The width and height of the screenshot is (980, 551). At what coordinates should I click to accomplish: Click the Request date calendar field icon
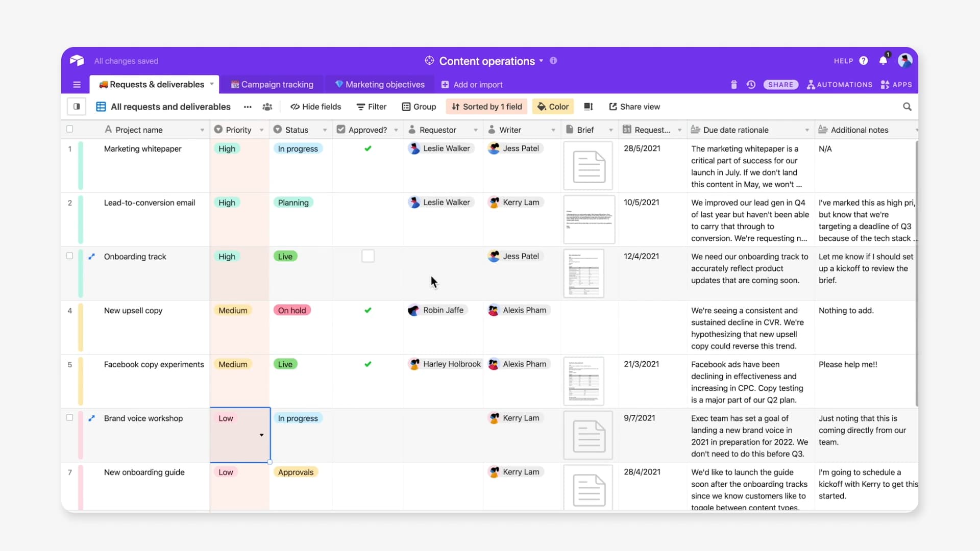tap(627, 130)
